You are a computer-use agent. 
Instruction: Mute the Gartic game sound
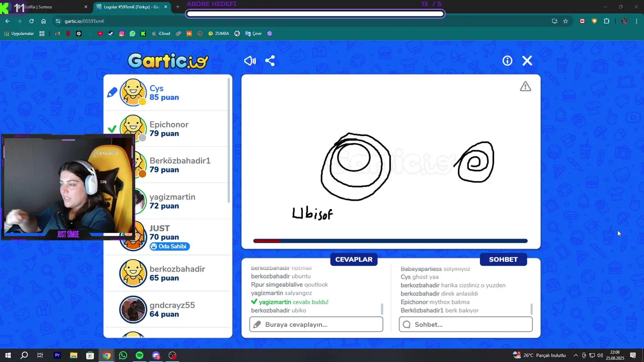click(x=250, y=61)
